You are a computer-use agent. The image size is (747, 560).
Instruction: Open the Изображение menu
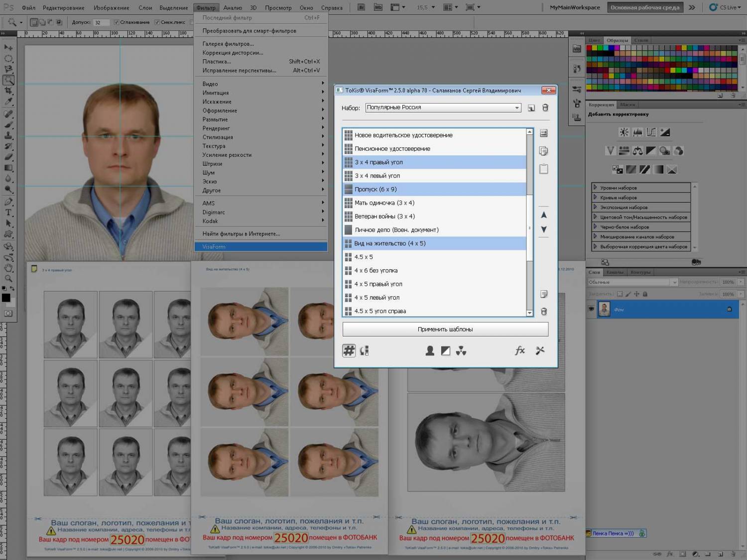[112, 7]
